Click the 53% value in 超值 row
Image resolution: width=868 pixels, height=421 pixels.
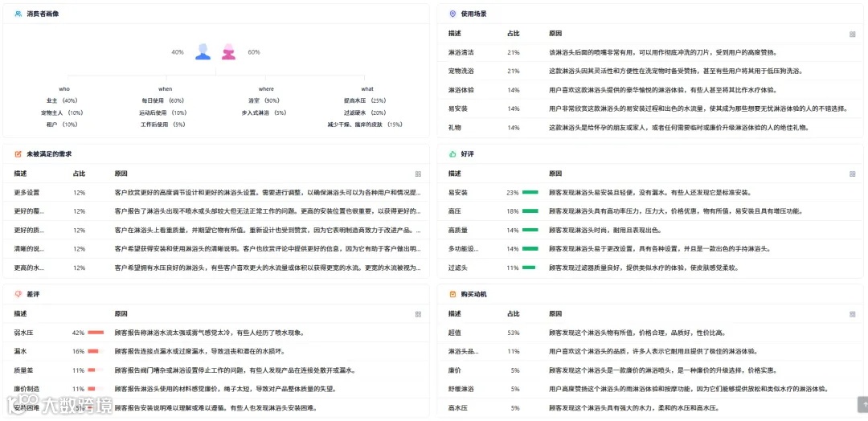pos(513,333)
